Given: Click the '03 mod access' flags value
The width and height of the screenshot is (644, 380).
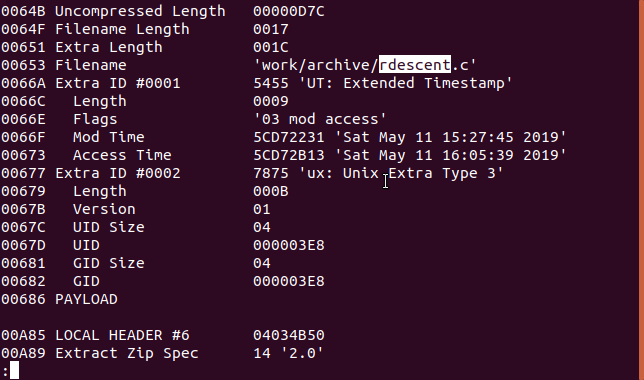Looking at the screenshot, I should [x=320, y=119].
